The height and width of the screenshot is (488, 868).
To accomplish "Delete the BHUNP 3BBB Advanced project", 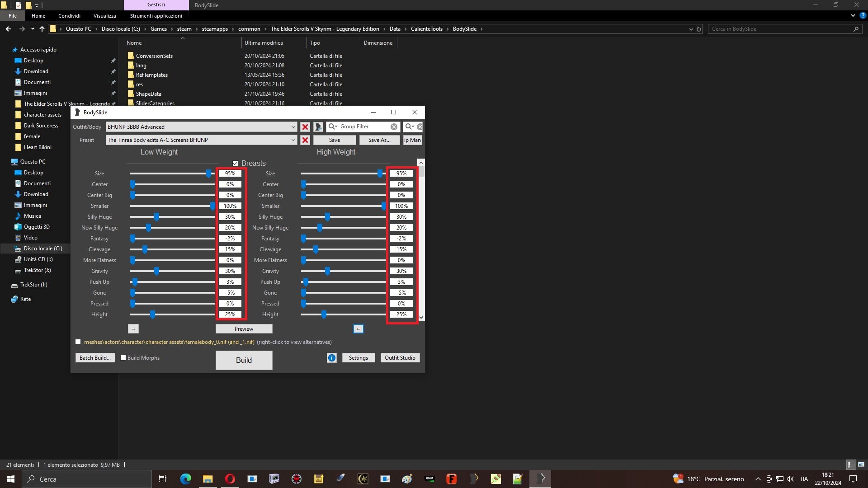I will point(305,127).
